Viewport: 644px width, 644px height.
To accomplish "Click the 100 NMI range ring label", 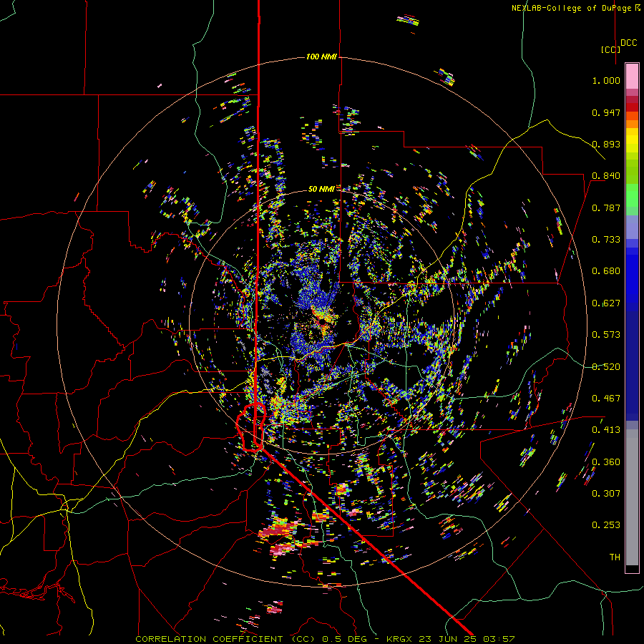I will point(321,57).
